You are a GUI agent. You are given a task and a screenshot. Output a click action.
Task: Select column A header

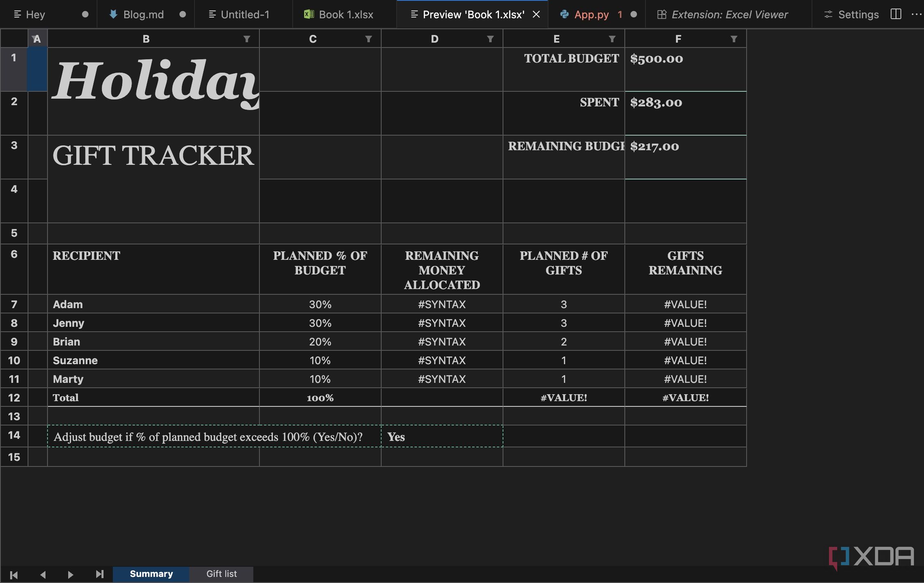pyautogui.click(x=37, y=39)
